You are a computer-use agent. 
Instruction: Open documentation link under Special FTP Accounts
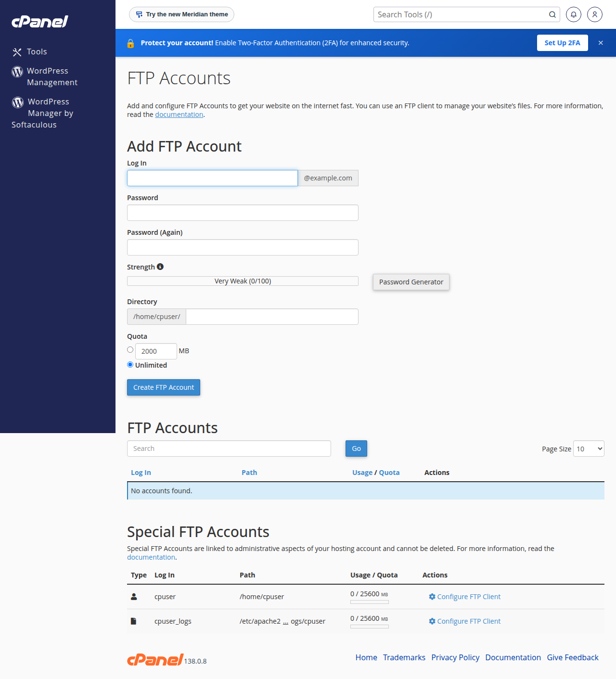151,557
